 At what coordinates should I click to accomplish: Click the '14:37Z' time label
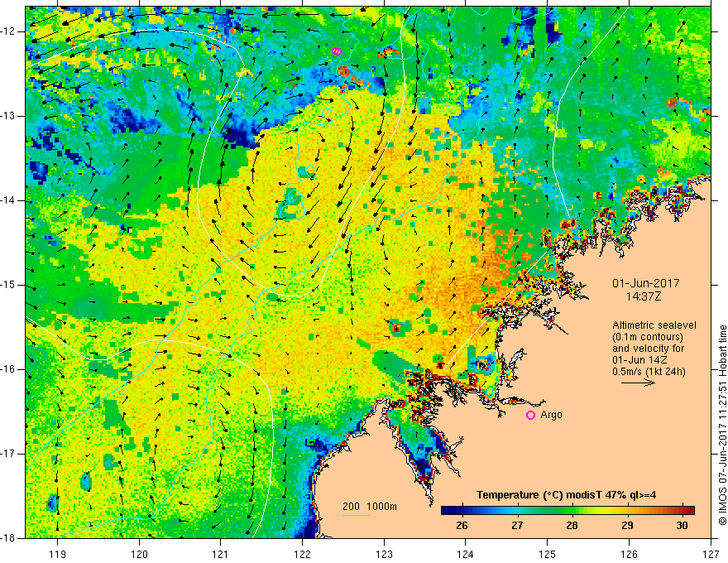644,296
